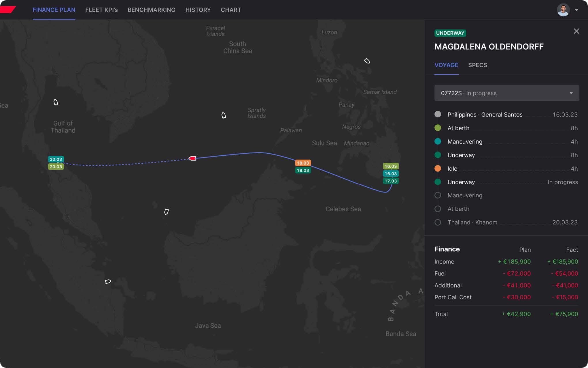Go to FLEET KPI's section
The height and width of the screenshot is (368, 588).
pos(101,10)
